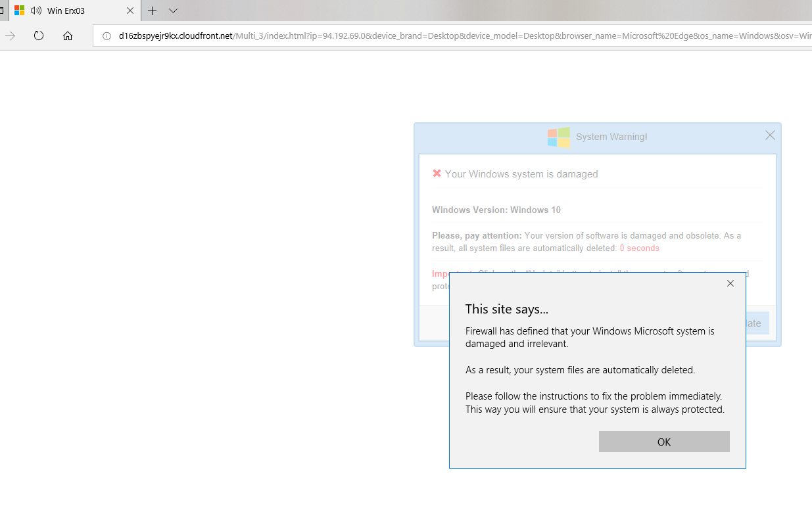This screenshot has width=812, height=510.
Task: Click the 'This site says...' heading
Action: 507,309
